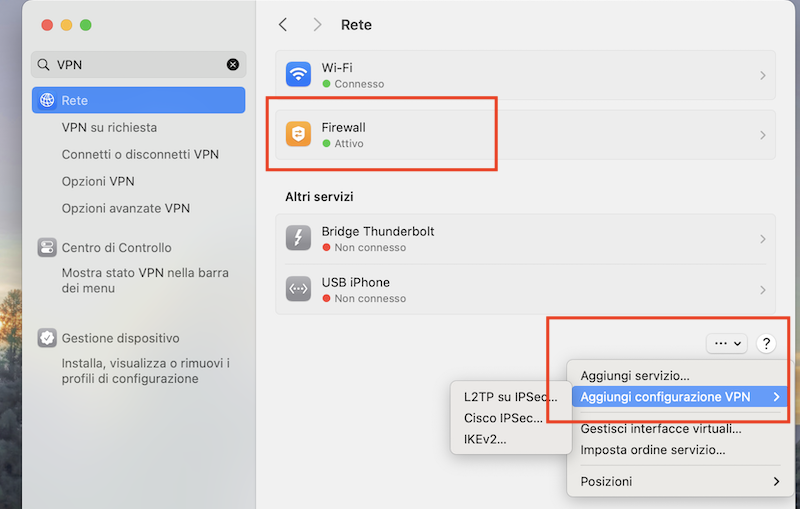Click the VPN search field

pyautogui.click(x=135, y=65)
